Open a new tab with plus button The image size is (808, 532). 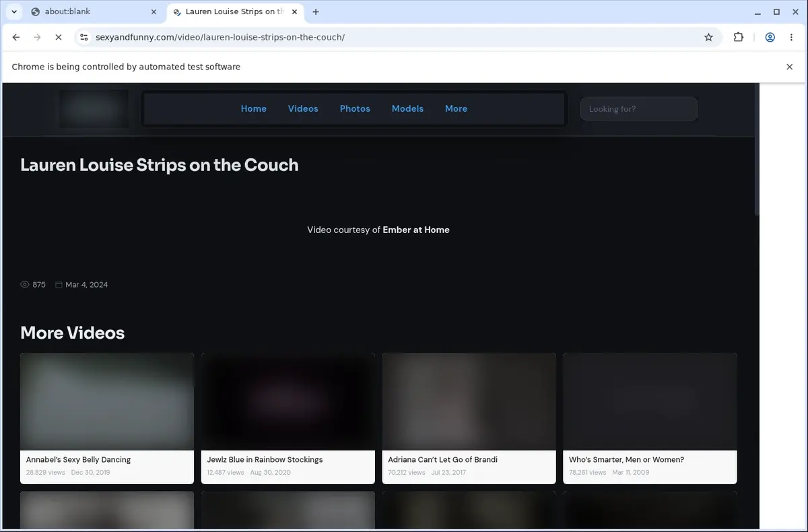point(316,11)
